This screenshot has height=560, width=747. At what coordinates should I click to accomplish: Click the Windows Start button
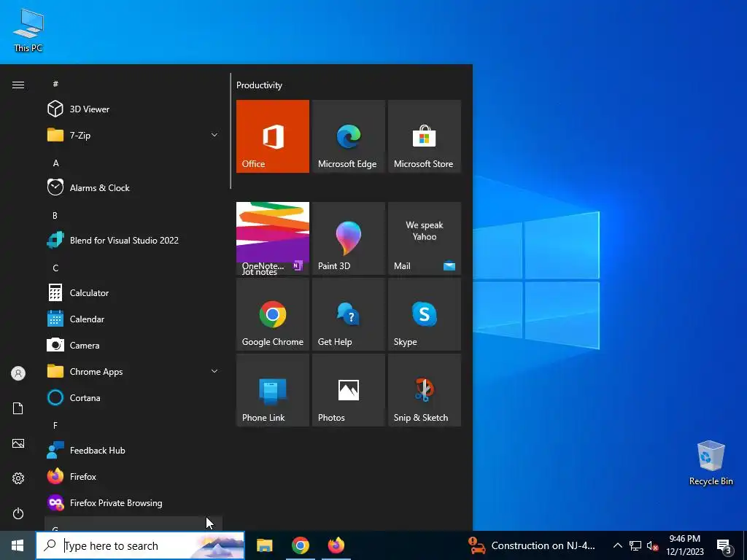(x=18, y=545)
